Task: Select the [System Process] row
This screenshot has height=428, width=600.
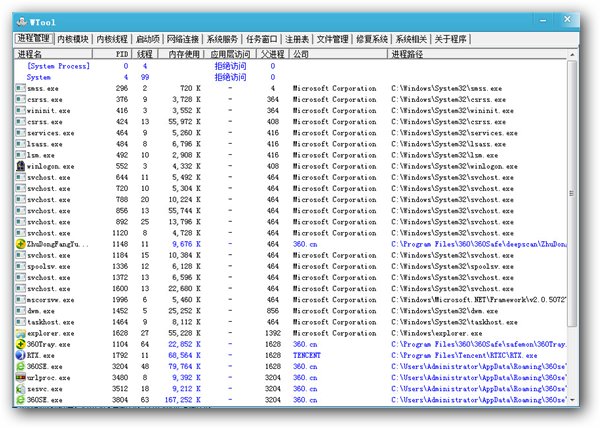Action: tap(290, 66)
